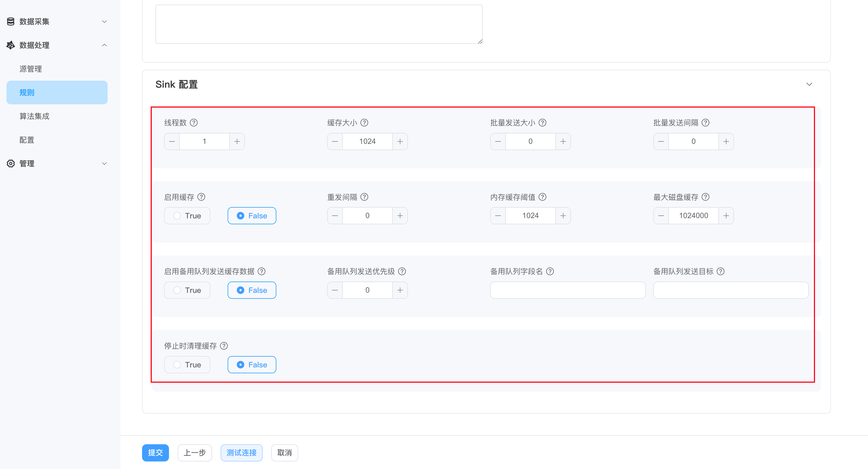Click help icon beside 缓存大小
The image size is (868, 469).
click(x=364, y=123)
